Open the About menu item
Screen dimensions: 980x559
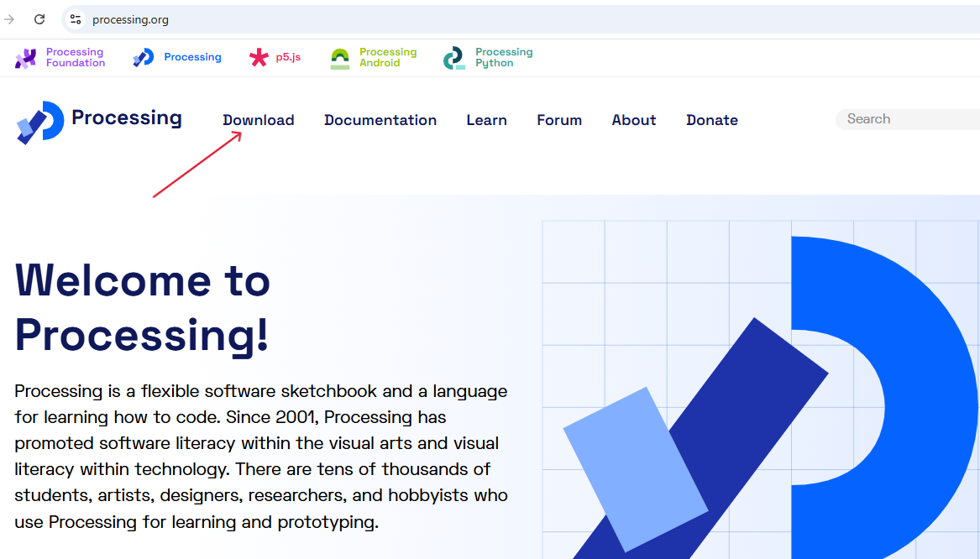pos(634,120)
